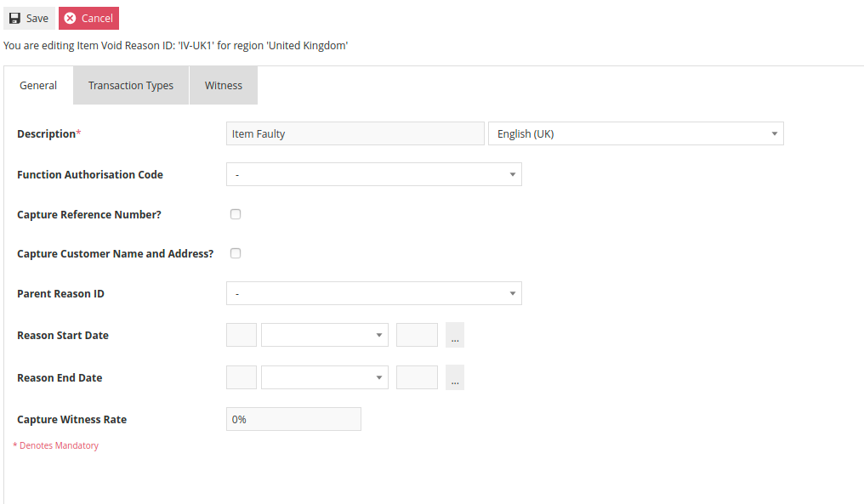This screenshot has width=864, height=504.
Task: Click the 'Reason End Date' label
Action: pyautogui.click(x=60, y=378)
